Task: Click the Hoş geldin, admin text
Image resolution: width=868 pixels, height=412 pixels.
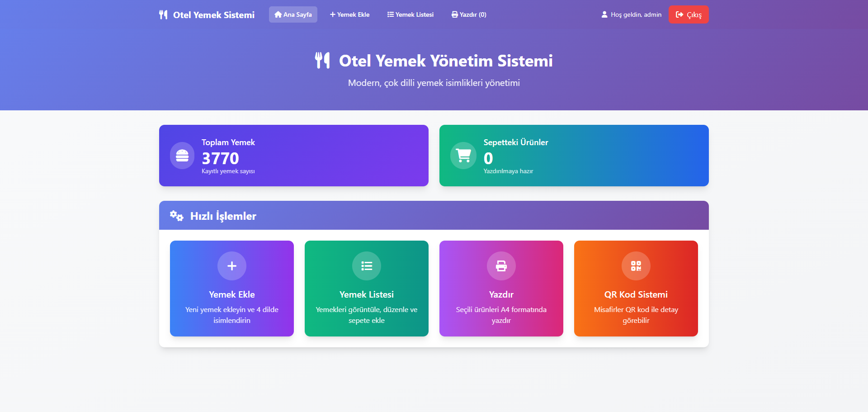Action: coord(636,14)
